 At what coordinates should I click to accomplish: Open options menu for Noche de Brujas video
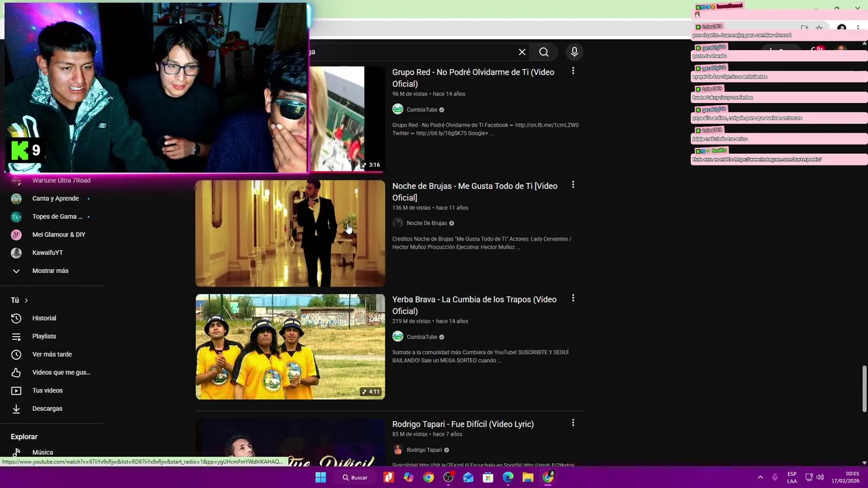(573, 185)
